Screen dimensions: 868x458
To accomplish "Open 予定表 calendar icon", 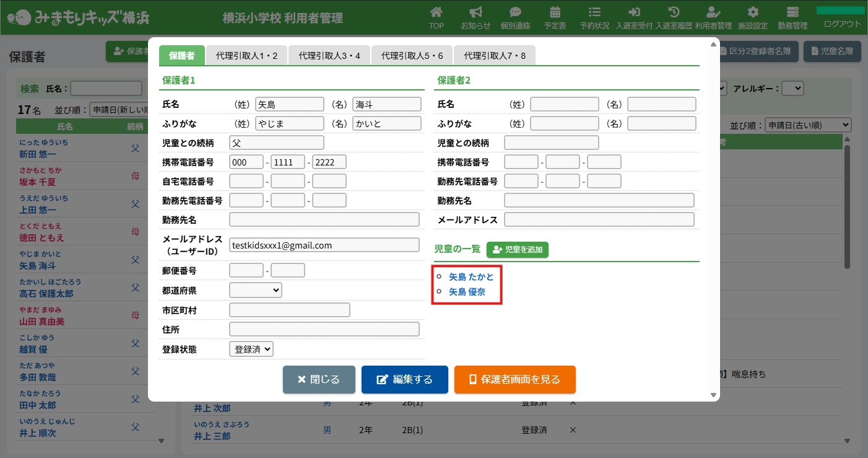I will [x=555, y=12].
